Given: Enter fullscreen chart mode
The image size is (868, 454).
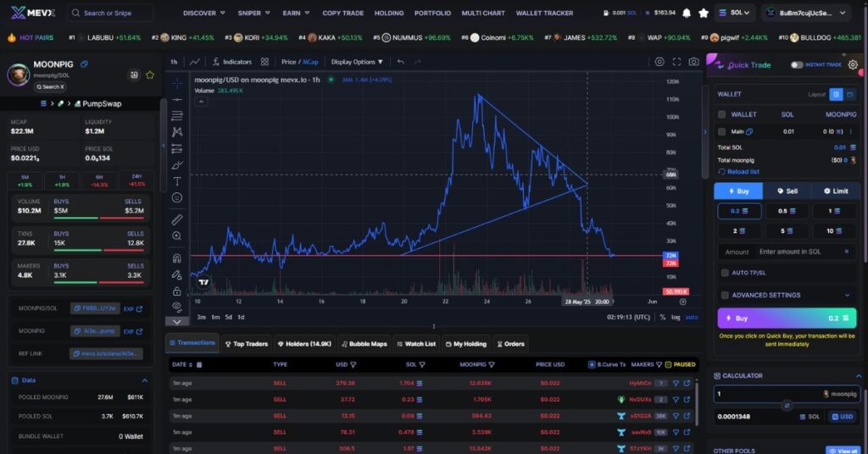Looking at the screenshot, I should coord(676,62).
